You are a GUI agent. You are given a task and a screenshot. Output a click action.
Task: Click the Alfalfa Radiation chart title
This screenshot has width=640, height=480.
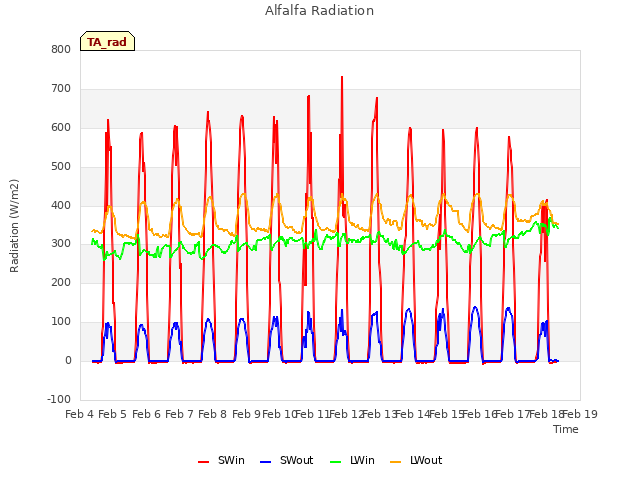319,11
